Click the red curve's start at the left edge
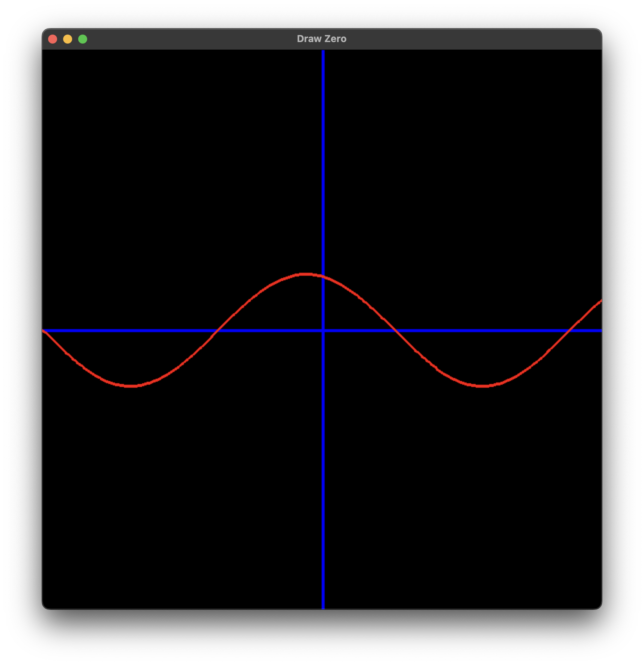This screenshot has height=665, width=644. tap(44, 331)
